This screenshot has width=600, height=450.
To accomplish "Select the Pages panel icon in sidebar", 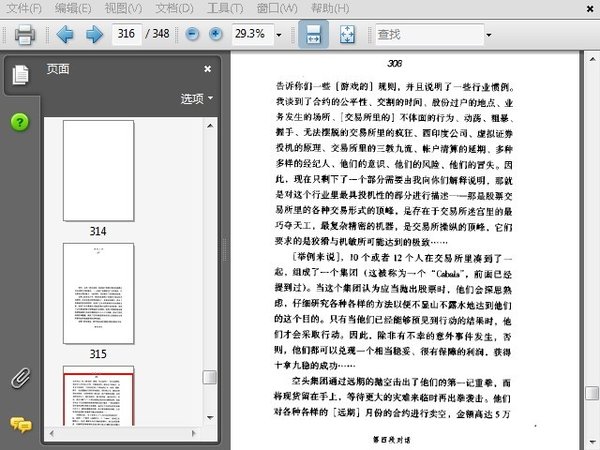I will (20, 75).
